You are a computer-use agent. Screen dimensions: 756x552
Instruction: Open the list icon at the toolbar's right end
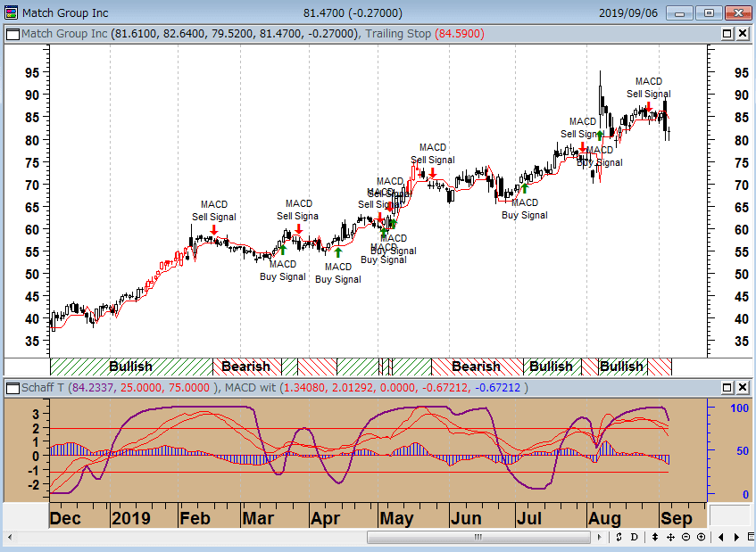click(751, 537)
